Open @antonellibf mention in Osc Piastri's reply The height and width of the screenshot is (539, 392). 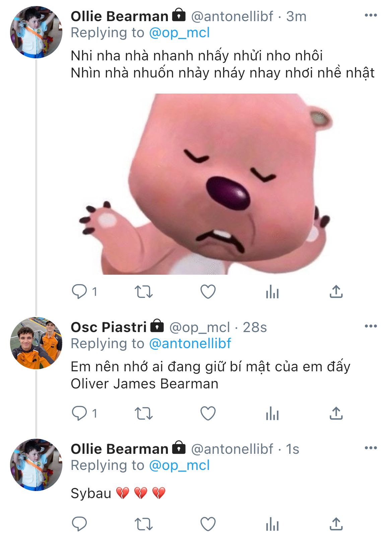(x=190, y=343)
